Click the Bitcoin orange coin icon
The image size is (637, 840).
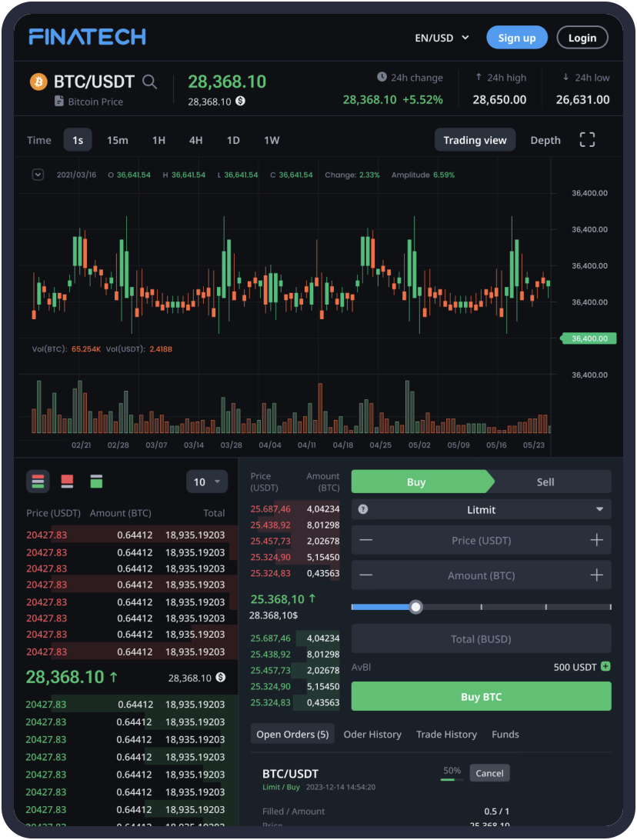(x=38, y=82)
